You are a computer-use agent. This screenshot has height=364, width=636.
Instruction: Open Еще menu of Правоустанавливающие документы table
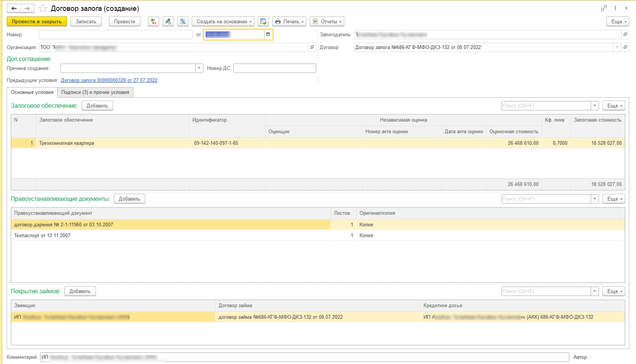point(614,199)
